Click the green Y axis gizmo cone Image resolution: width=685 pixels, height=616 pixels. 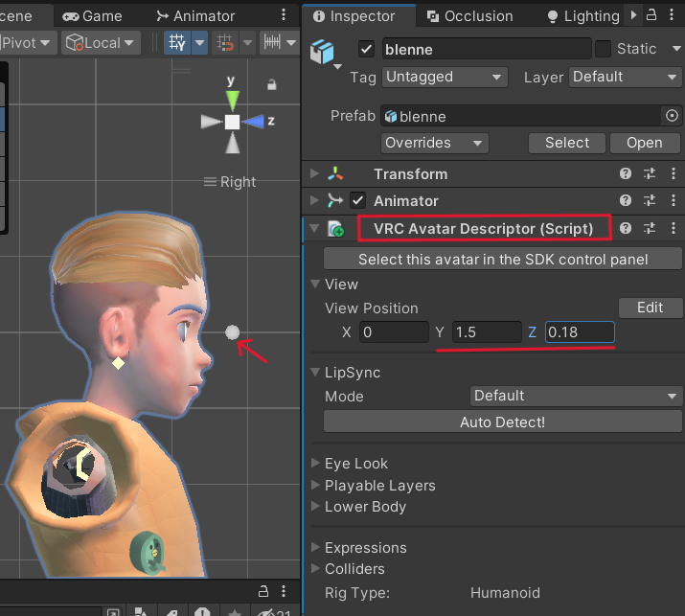(232, 99)
